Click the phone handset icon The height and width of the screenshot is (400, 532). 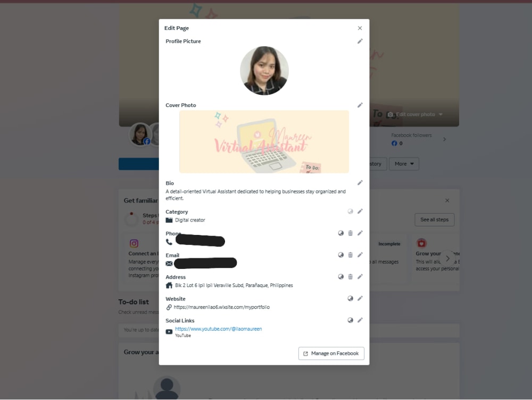[x=169, y=242]
